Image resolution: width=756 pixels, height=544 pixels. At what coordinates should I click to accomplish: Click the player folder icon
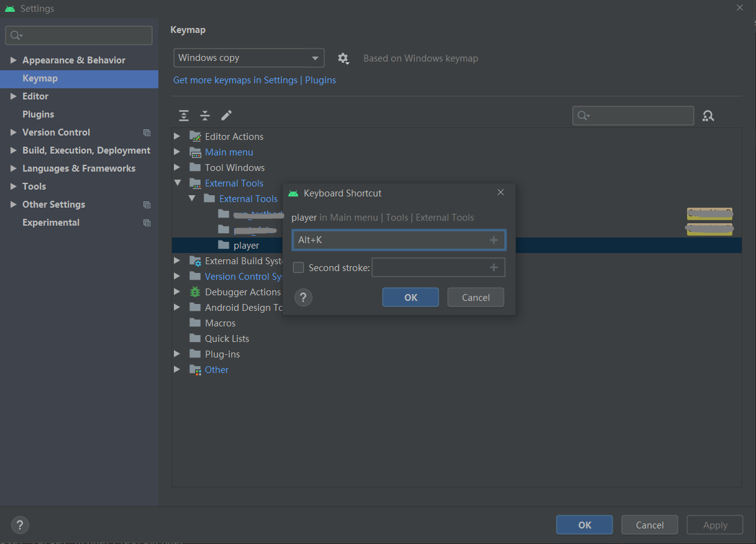pos(224,246)
